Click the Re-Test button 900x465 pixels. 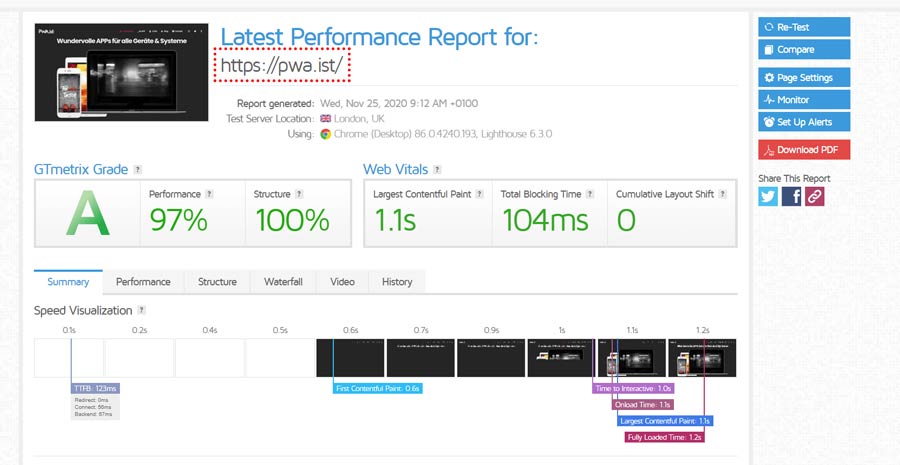tap(804, 27)
